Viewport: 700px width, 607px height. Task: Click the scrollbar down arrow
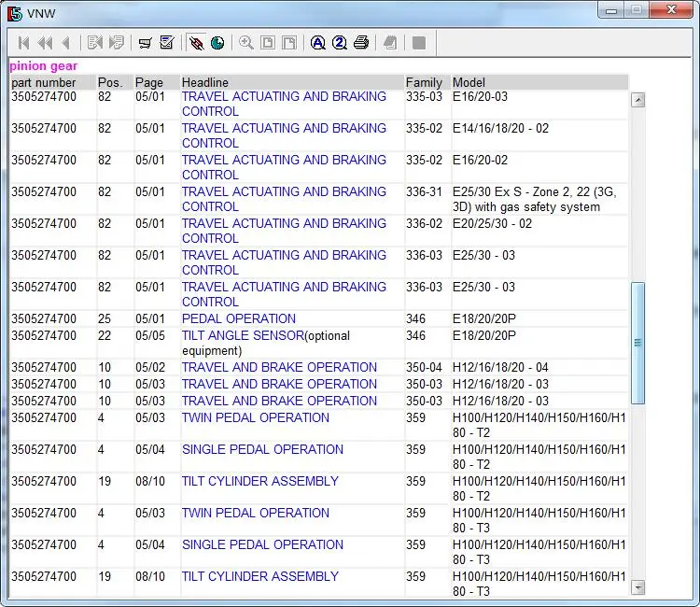(x=638, y=587)
